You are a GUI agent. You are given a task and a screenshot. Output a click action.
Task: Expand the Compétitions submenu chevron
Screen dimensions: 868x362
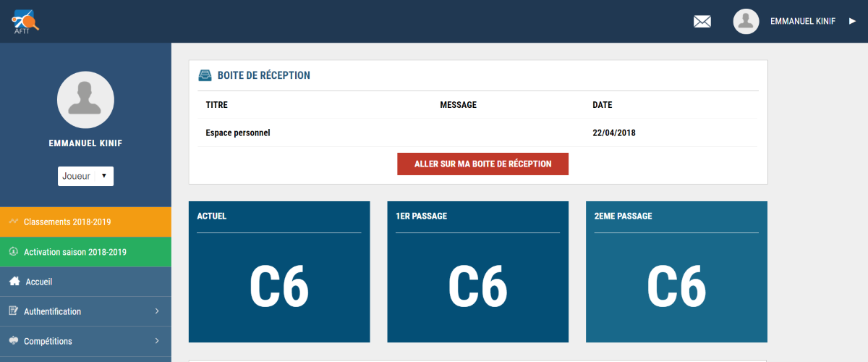[x=157, y=341]
